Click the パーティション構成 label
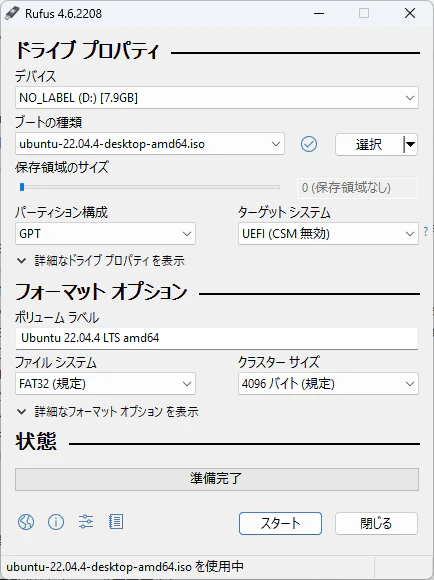 [61, 212]
